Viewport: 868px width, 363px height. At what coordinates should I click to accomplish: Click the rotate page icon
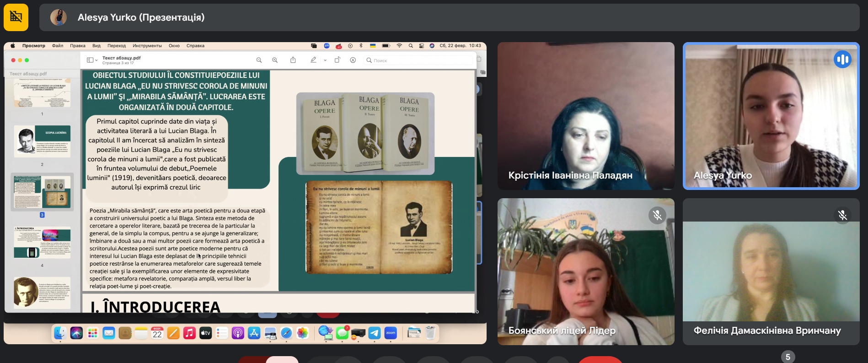337,60
